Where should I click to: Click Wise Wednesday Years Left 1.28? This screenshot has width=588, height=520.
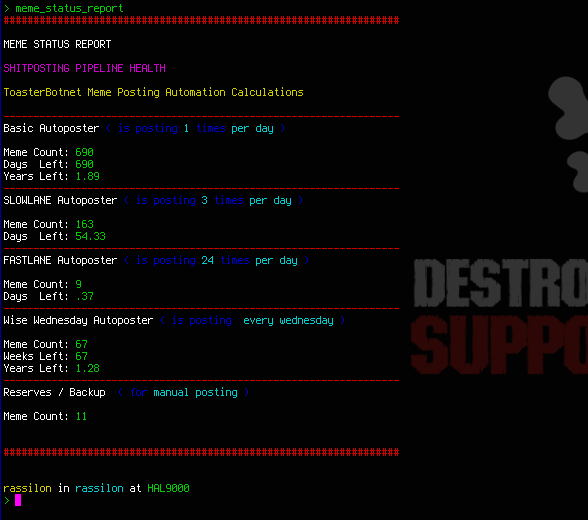tap(87, 368)
